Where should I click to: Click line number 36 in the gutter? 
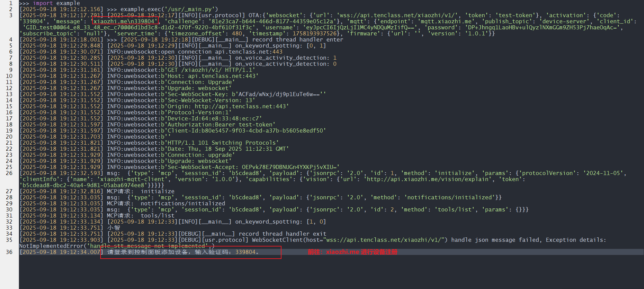tap(9, 252)
